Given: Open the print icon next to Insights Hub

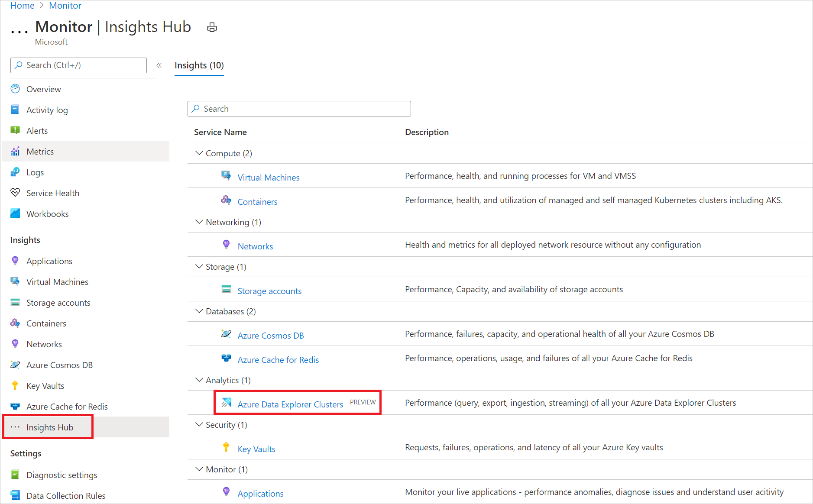Looking at the screenshot, I should tap(212, 27).
